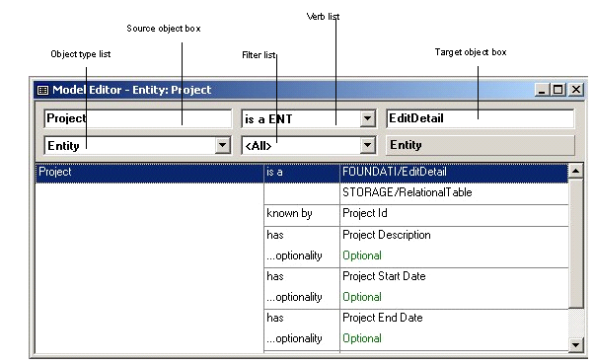
Task: Edit the Project source object box
Action: (137, 118)
